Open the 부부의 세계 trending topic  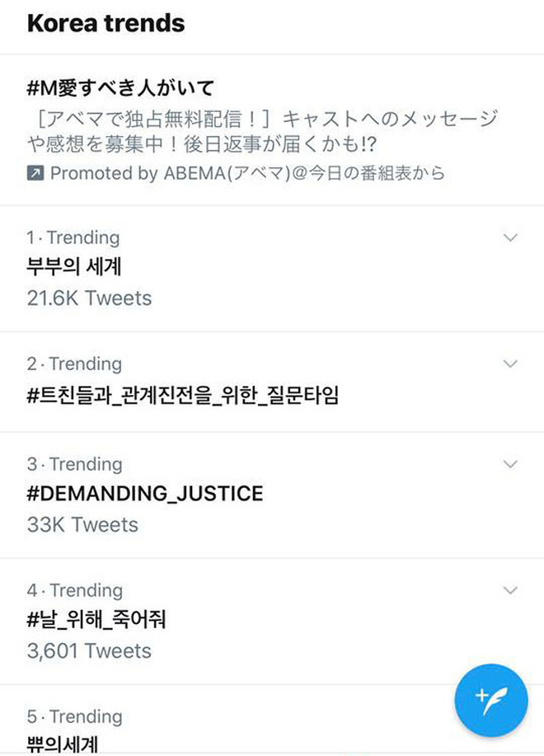pos(74,267)
